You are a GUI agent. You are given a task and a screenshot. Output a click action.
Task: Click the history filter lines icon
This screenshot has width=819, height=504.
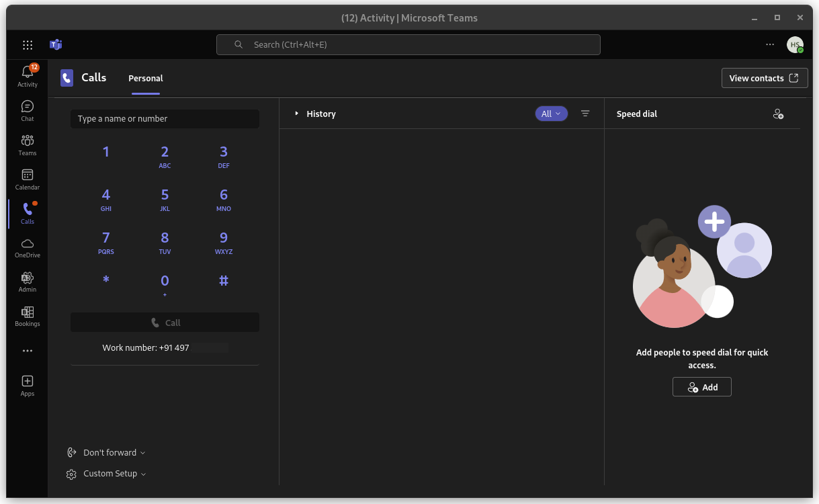pos(585,114)
